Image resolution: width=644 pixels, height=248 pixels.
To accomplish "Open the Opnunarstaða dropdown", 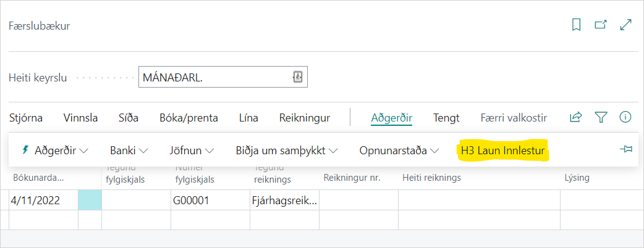I will click(x=399, y=150).
